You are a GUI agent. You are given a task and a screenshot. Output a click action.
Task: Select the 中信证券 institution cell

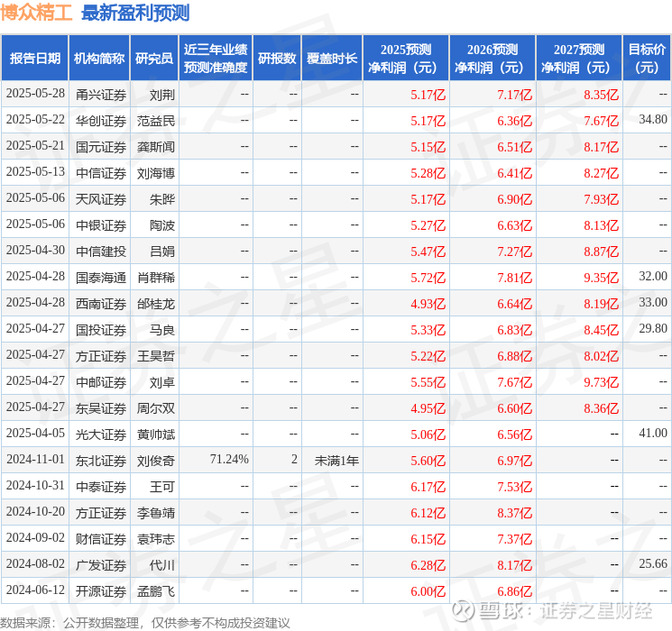101,173
